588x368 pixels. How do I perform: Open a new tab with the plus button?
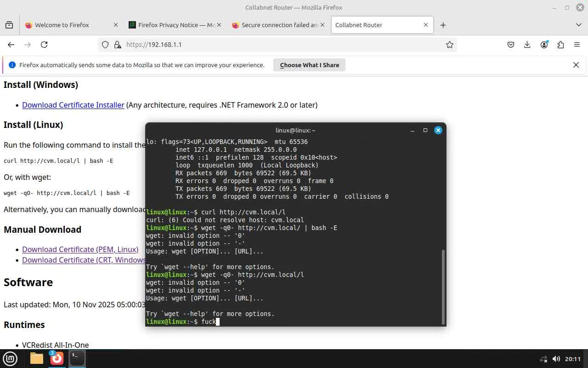443,25
